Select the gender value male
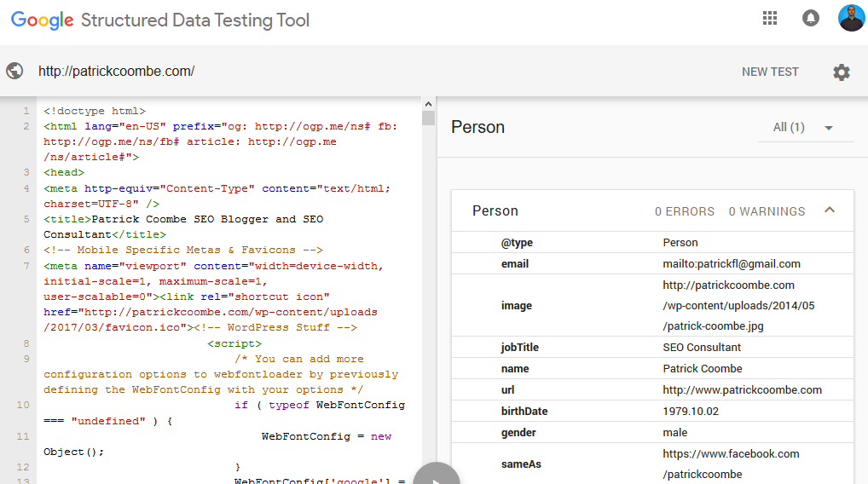The width and height of the screenshot is (868, 484). (674, 433)
